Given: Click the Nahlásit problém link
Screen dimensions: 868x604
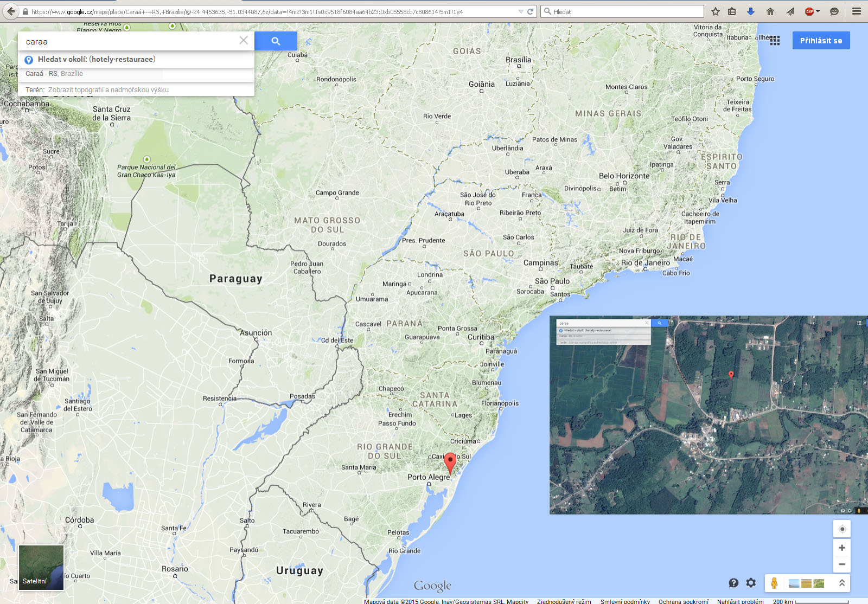Looking at the screenshot, I should 740,601.
